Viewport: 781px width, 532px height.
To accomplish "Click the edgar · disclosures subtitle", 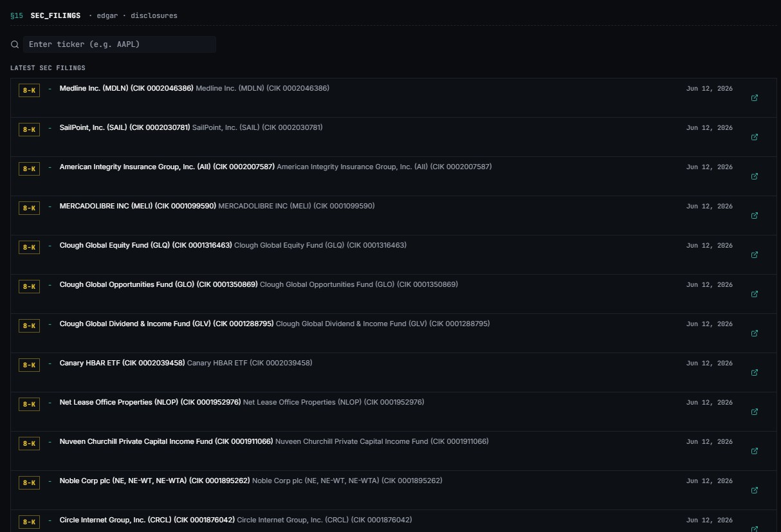I will [x=137, y=15].
